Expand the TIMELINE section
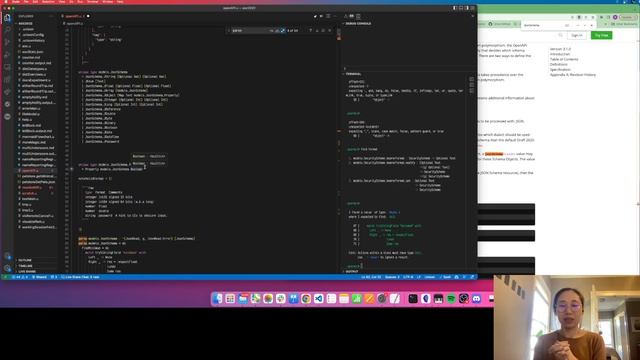640x360 pixels. [25, 266]
